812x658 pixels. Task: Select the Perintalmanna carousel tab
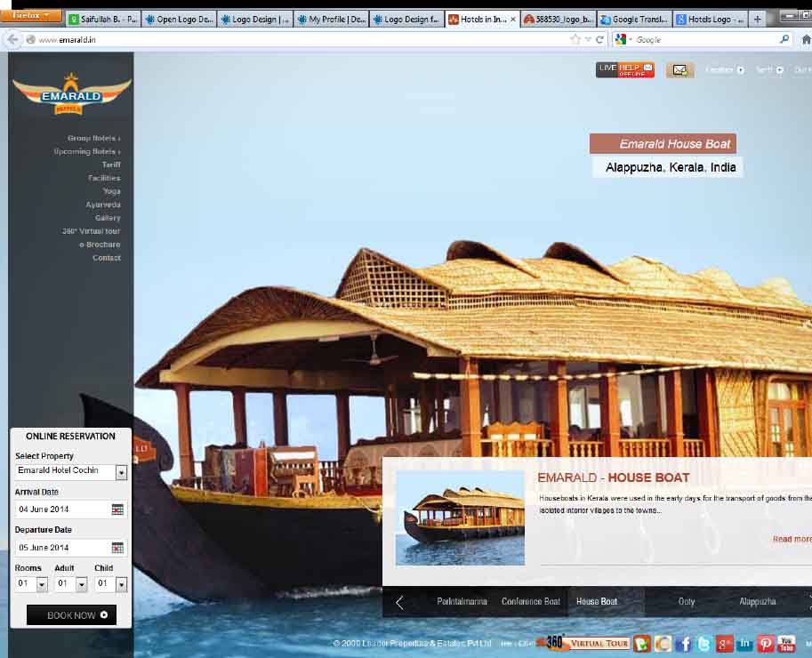tap(462, 602)
